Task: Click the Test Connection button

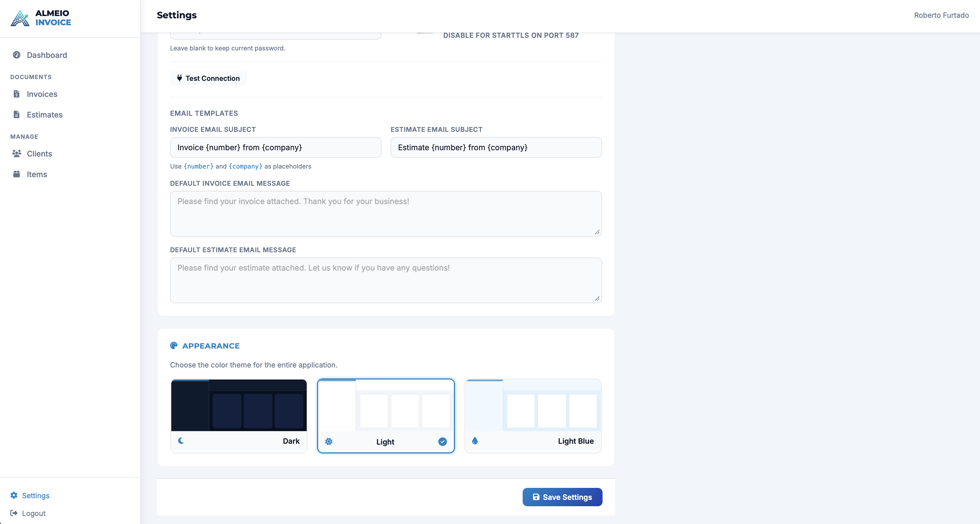Action: [x=208, y=78]
